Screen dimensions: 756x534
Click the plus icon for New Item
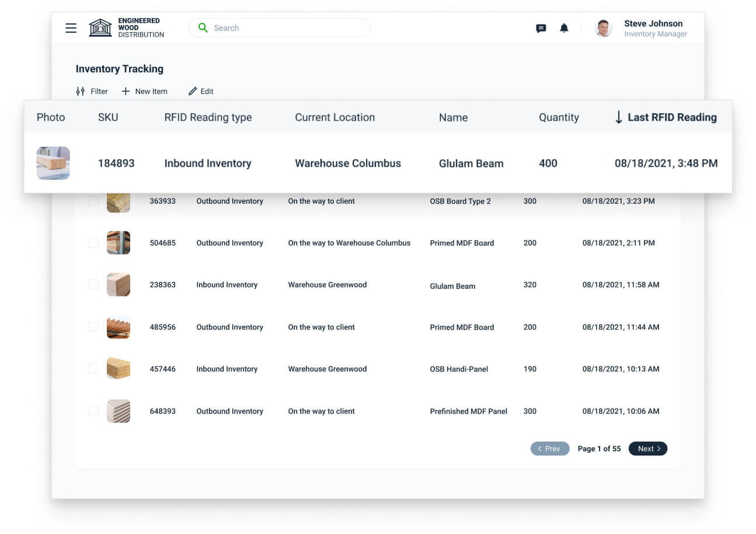126,92
